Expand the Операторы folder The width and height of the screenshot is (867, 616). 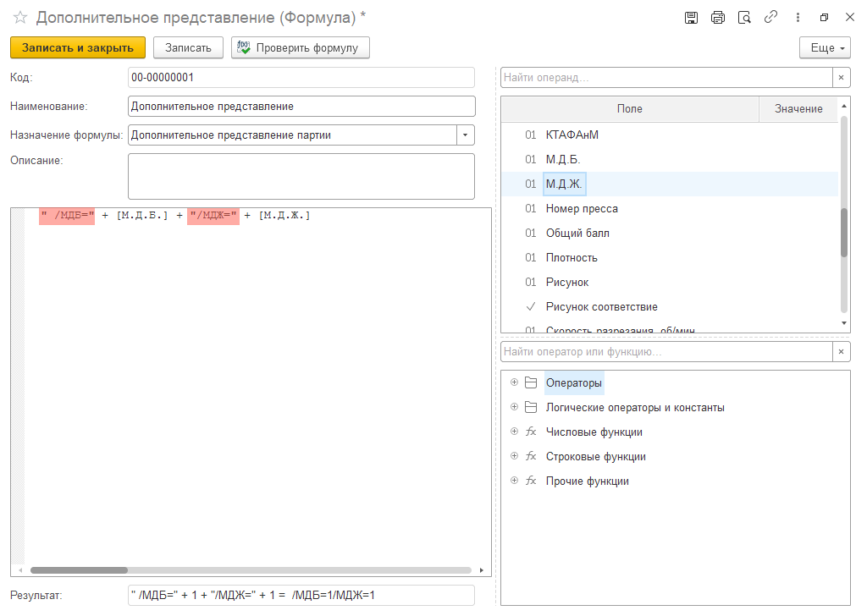[514, 383]
